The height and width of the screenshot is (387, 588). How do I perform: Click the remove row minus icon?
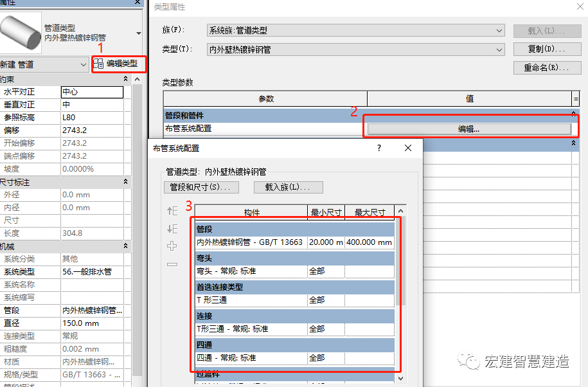pos(172,264)
